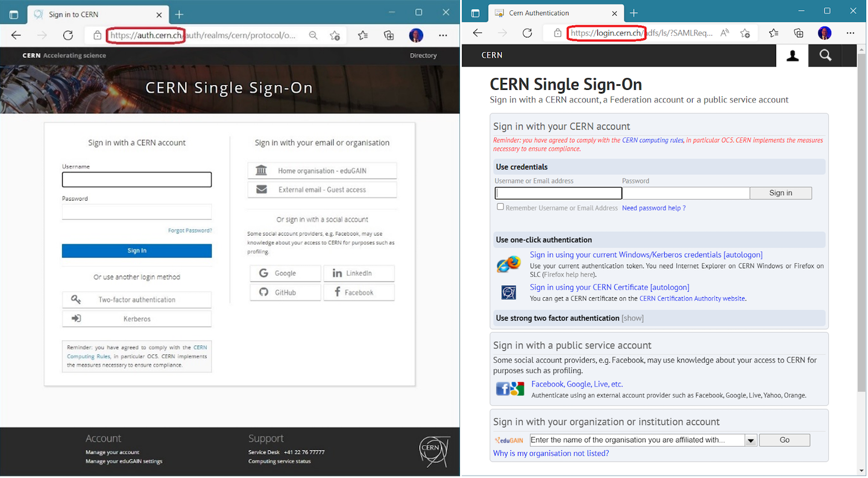Select Home organisation - eduGAIN

322,171
